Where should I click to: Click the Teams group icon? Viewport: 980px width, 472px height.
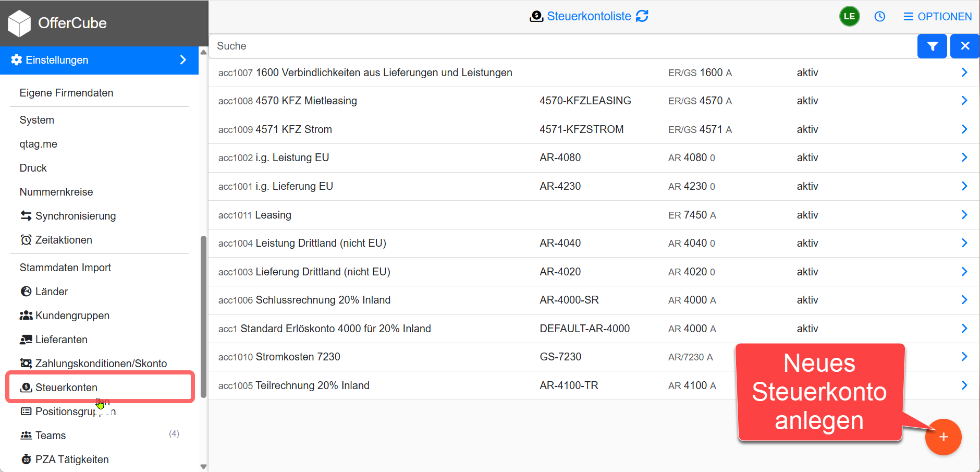tap(26, 435)
